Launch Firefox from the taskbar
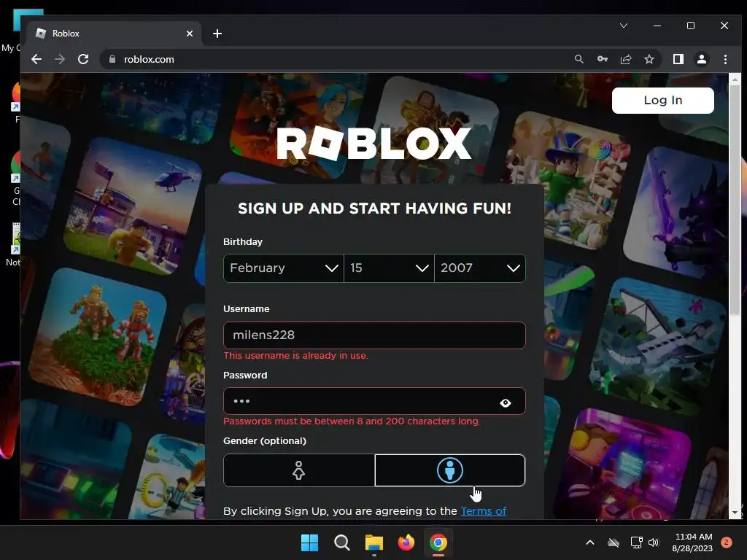The width and height of the screenshot is (747, 560). coord(406,542)
